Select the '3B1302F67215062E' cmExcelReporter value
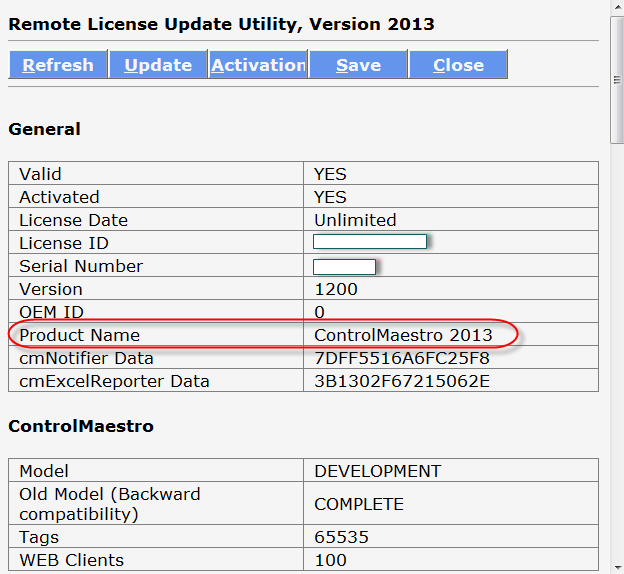Viewport: 624px width, 574px height. click(402, 381)
